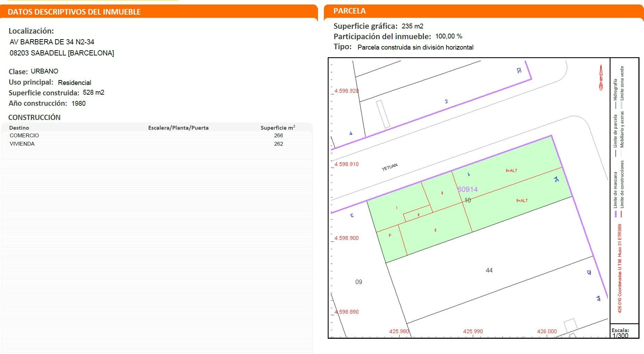Click the X coordinate label 425.980
This screenshot has height=354, width=644.
(399, 331)
